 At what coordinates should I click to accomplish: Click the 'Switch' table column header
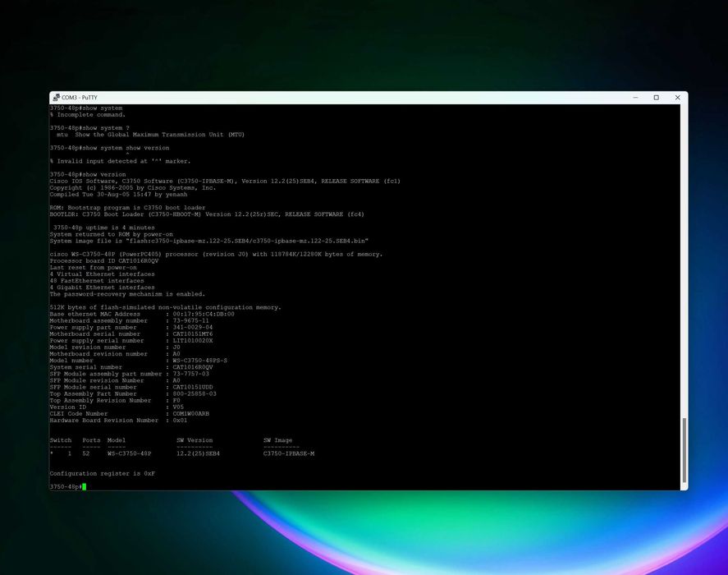coord(61,440)
